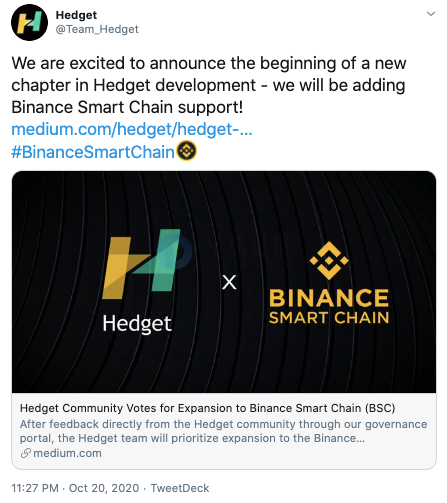Open the medium.com/hedget link in tweet
447x503 pixels.
click(x=132, y=129)
